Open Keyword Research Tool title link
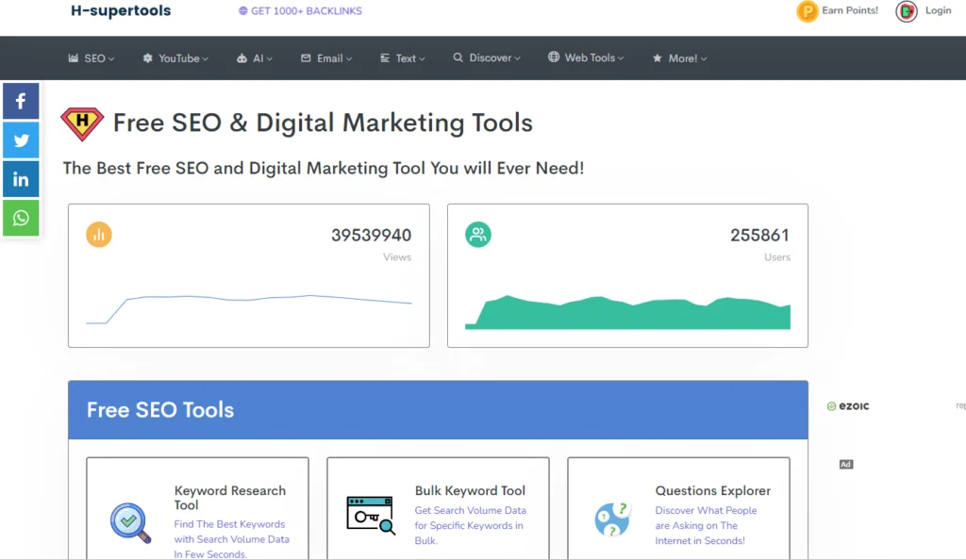 [x=230, y=498]
